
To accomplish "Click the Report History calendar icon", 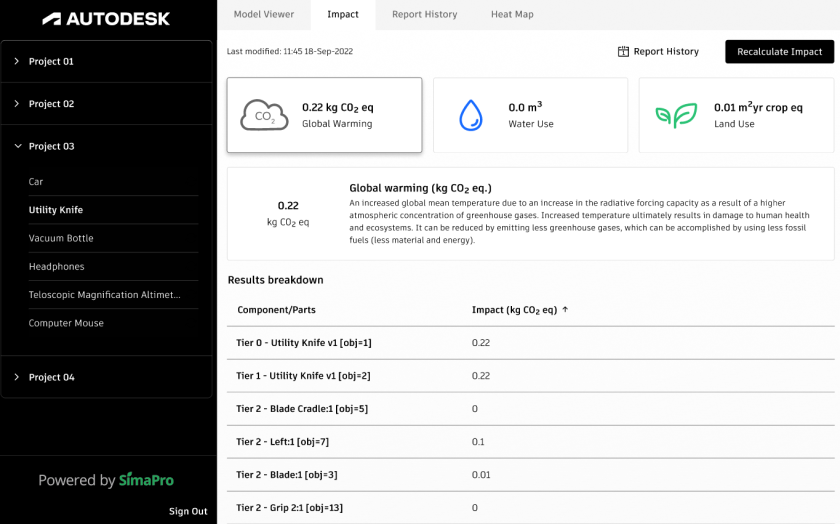I will 623,52.
